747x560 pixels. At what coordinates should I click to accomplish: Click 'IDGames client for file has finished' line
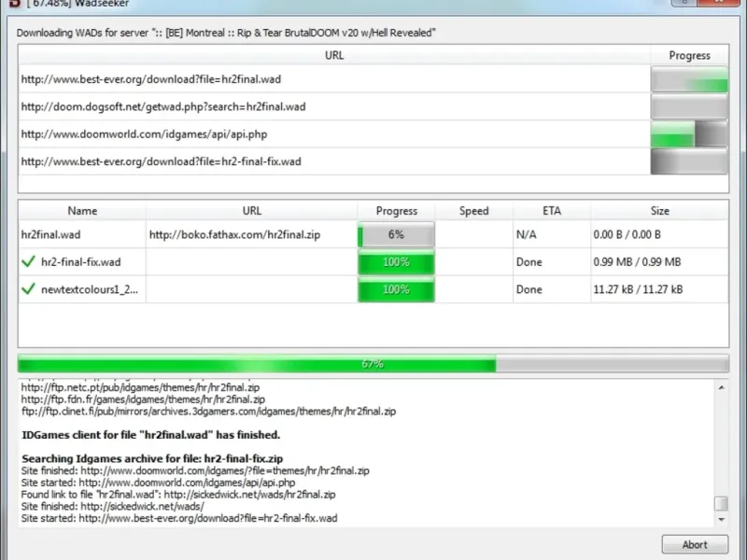tap(151, 435)
